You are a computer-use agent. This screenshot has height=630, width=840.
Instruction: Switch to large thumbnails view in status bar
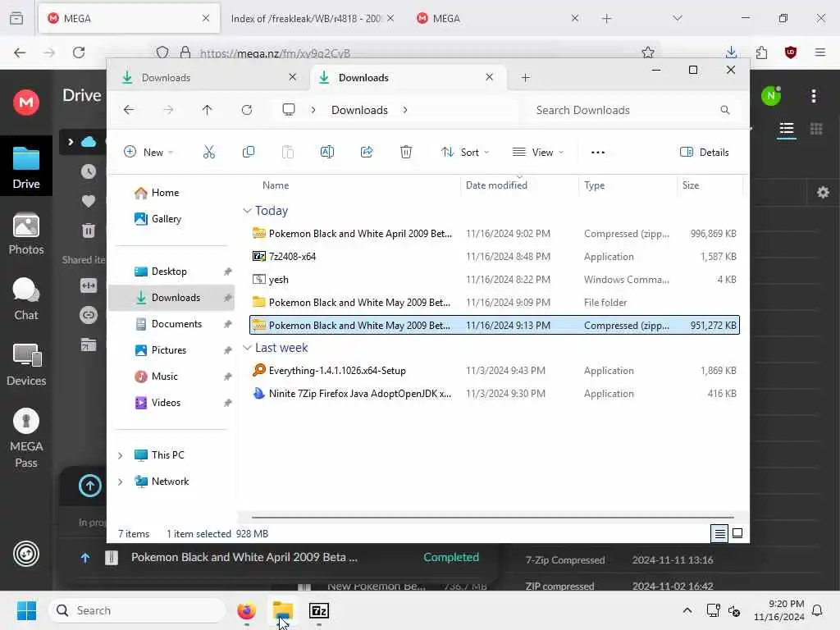737,533
